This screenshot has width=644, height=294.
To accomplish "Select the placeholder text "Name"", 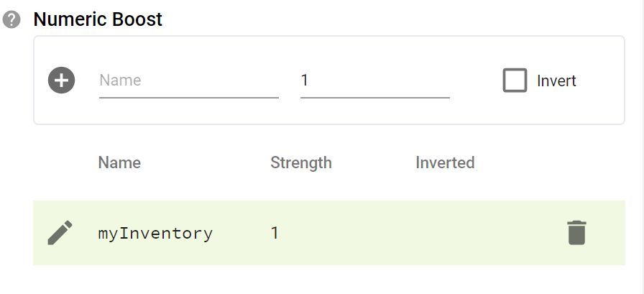I will click(120, 80).
